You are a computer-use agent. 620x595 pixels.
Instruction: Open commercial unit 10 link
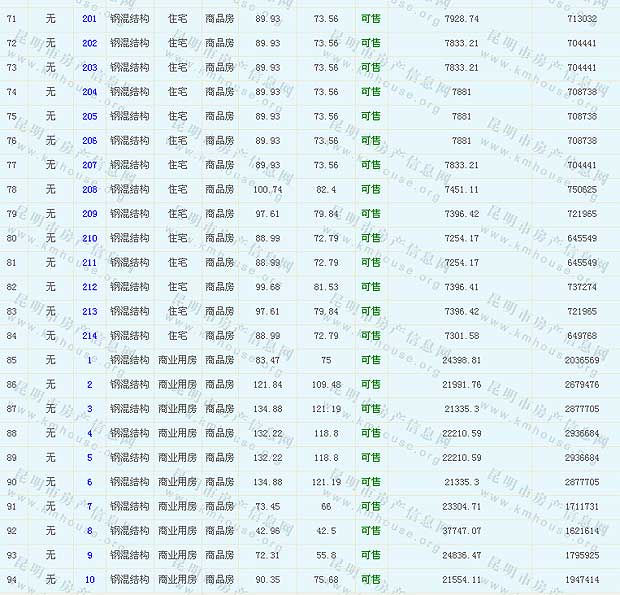[x=89, y=579]
